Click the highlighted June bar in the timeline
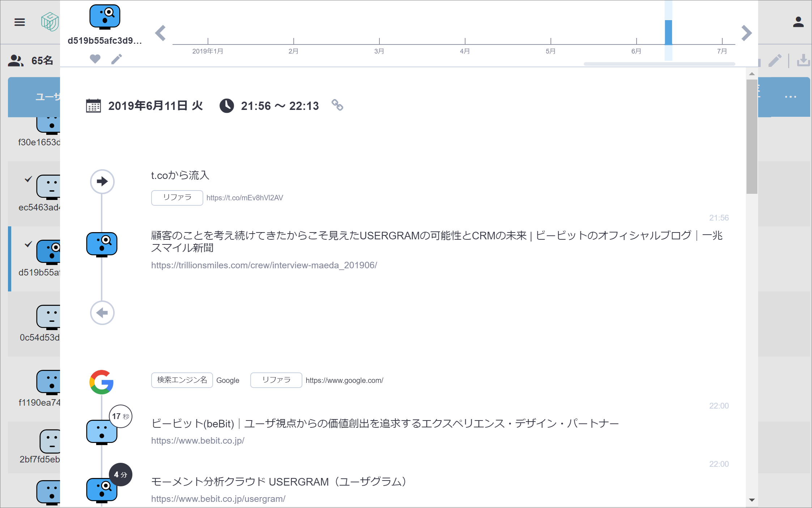 point(668,33)
